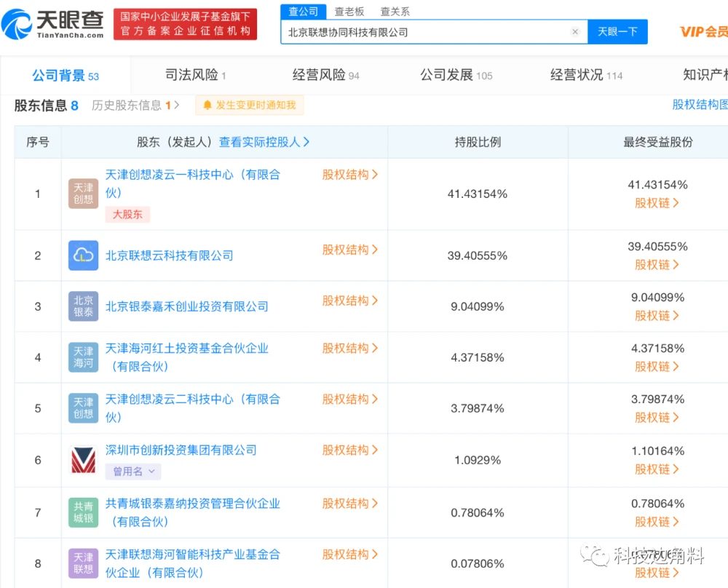Expand 股权结构 for 深圳市创新投资集团
Screen dimensions: 728x588
point(350,450)
